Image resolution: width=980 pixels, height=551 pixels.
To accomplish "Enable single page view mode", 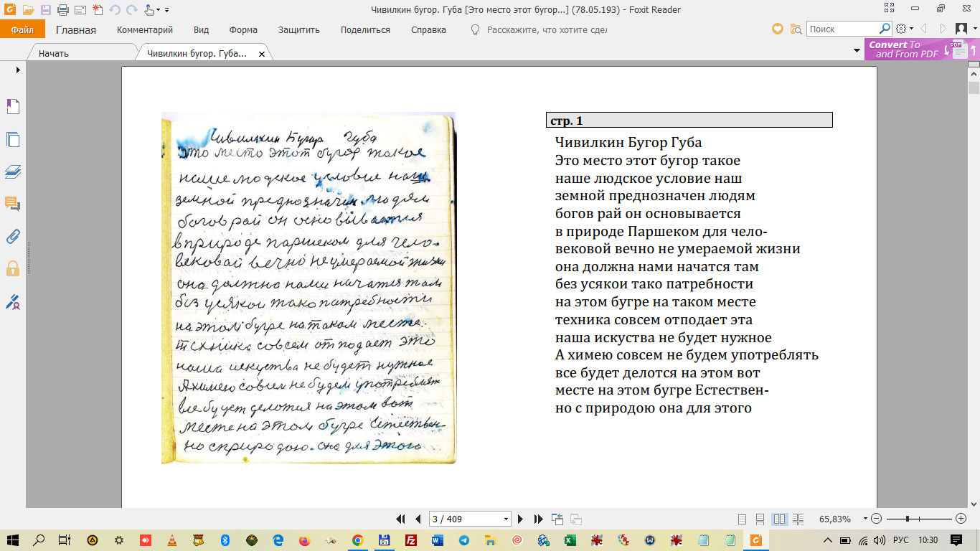I will [x=743, y=519].
